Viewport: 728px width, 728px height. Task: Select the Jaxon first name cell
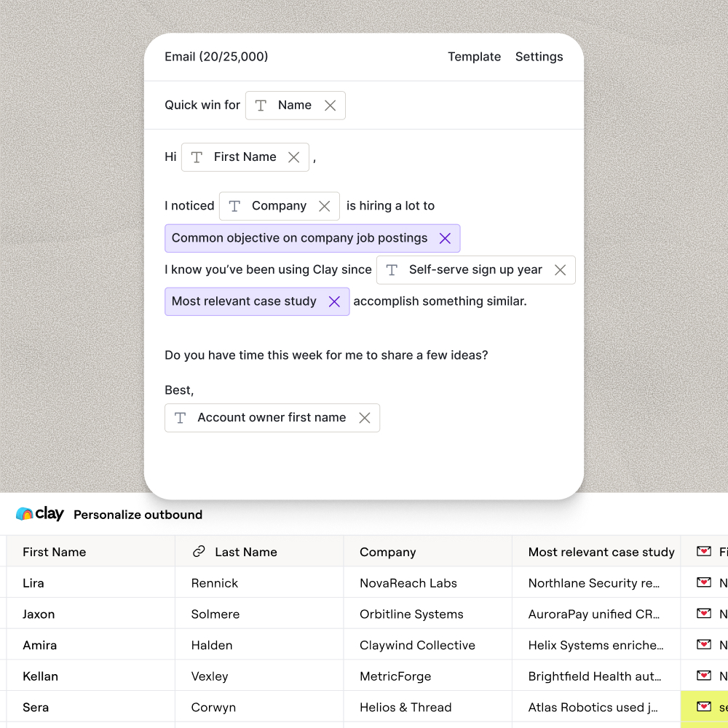click(x=90, y=614)
